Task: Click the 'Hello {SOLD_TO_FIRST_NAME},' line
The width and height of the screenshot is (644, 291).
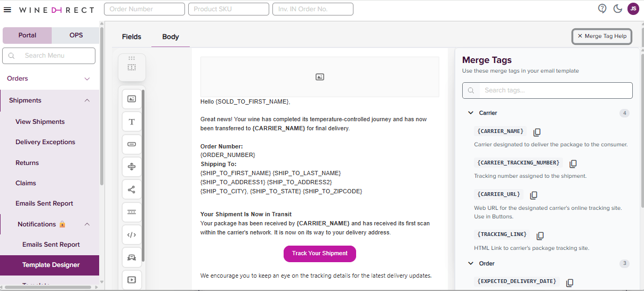Action: (245, 101)
